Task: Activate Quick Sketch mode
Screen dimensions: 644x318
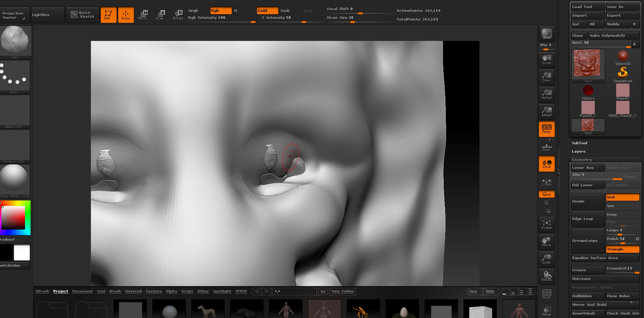Action: 83,15
